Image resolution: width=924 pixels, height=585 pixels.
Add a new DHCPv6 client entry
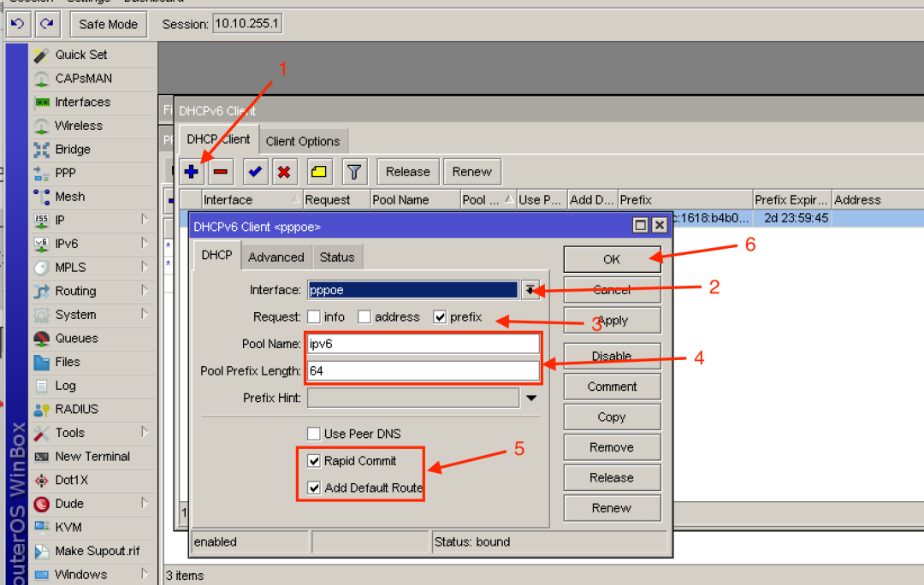191,171
